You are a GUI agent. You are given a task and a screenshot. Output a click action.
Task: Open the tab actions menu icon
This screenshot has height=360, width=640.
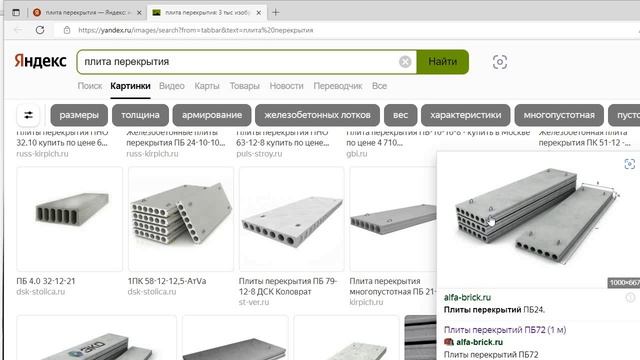click(16, 13)
